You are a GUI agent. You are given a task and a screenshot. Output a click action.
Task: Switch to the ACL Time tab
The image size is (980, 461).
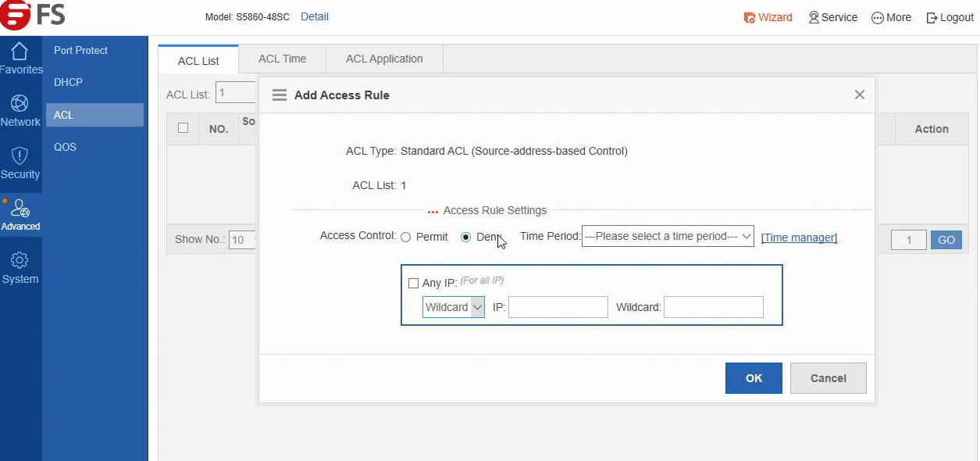282,59
